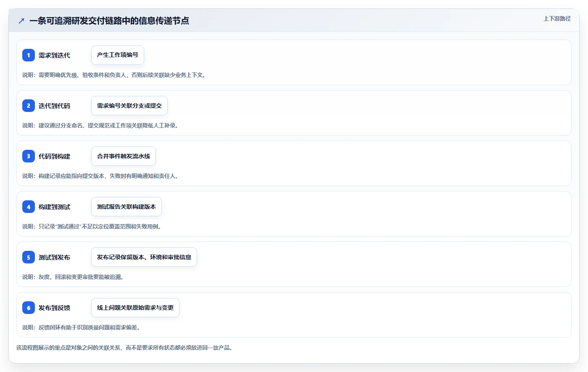This screenshot has height=372, width=588.
Task: Click the arrow icon beside the title
Action: pos(21,21)
